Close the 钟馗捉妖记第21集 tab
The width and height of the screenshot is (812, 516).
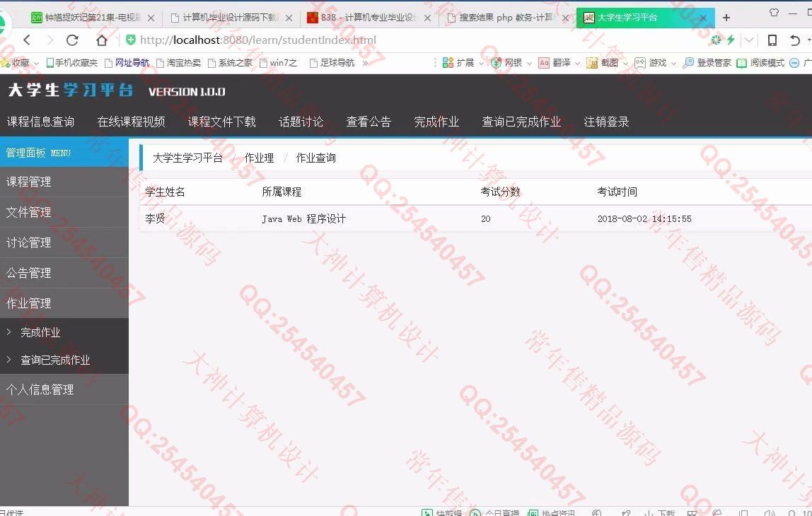click(x=151, y=18)
